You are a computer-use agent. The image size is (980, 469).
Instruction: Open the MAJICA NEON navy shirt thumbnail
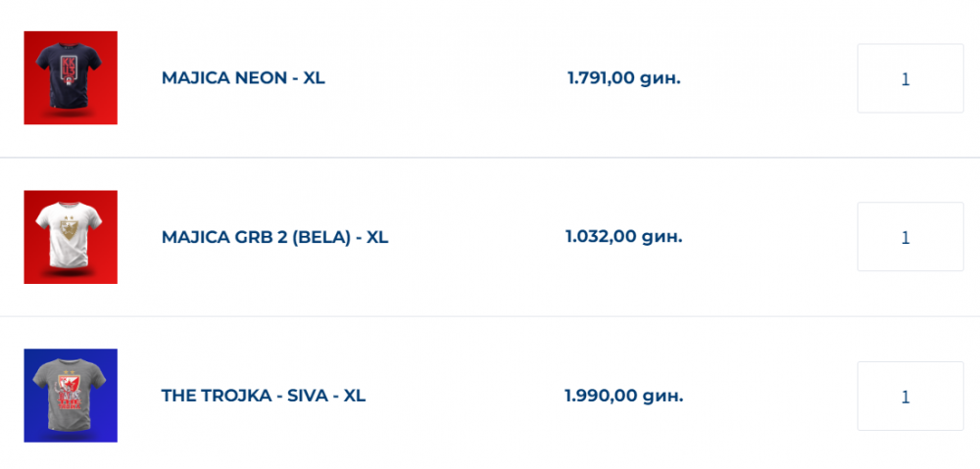pyautogui.click(x=71, y=78)
